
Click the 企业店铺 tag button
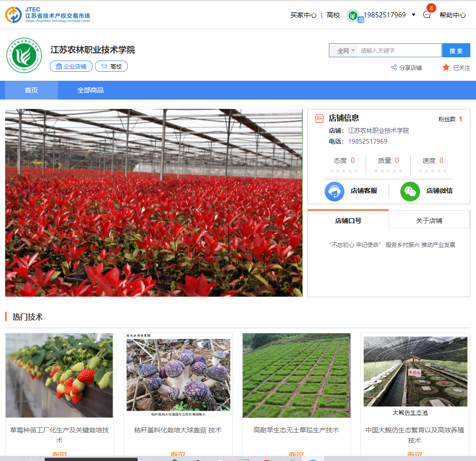click(71, 67)
